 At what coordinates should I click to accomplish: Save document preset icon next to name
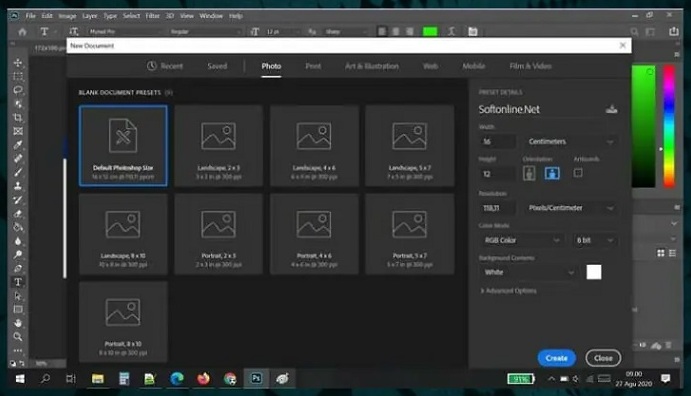[611, 109]
